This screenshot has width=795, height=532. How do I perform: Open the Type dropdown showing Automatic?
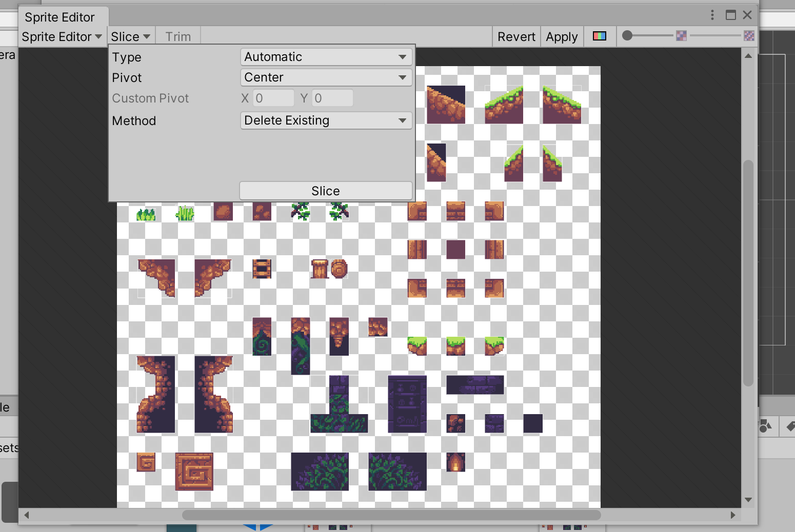tap(326, 57)
